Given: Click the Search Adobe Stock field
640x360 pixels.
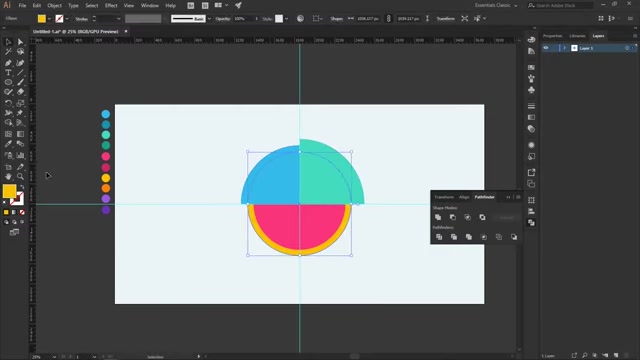Looking at the screenshot, I should 562,5.
